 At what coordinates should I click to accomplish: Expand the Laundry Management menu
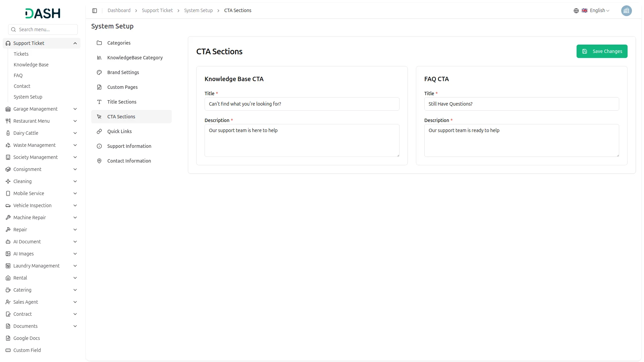tap(75, 266)
